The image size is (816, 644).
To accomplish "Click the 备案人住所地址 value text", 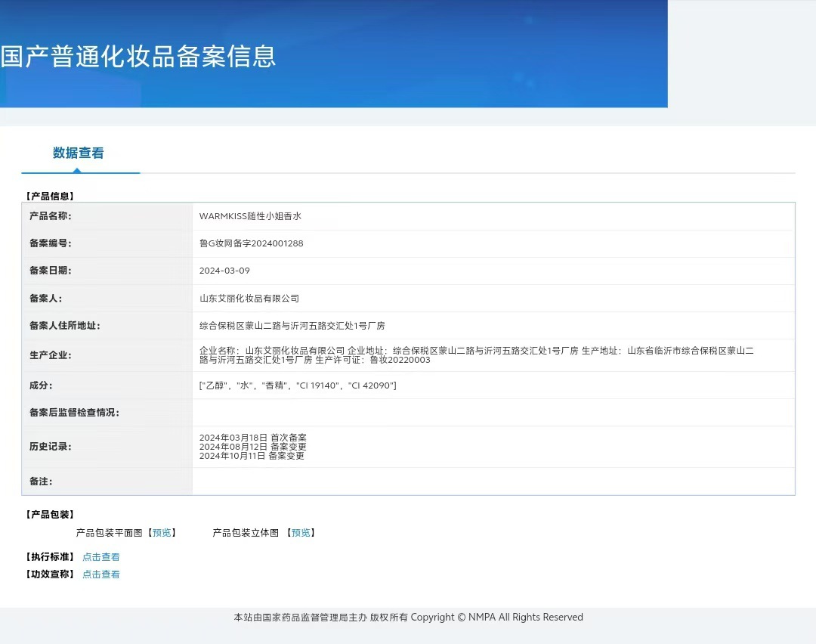I will [x=292, y=325].
